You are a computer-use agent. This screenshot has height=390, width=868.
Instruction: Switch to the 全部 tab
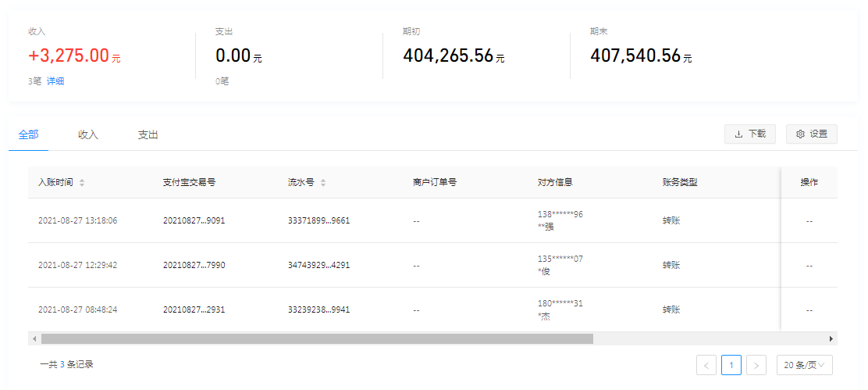[28, 134]
